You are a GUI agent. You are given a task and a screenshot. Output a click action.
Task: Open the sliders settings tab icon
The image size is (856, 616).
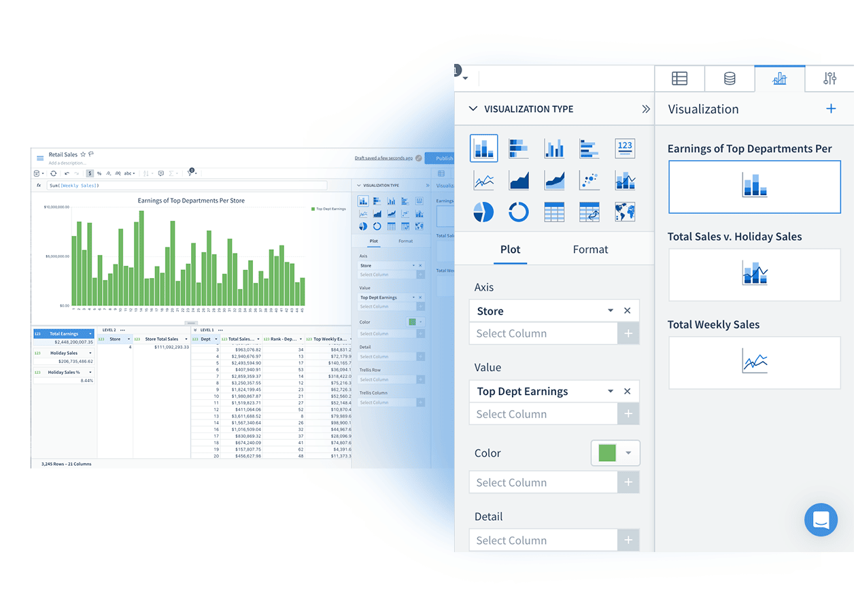click(x=829, y=79)
